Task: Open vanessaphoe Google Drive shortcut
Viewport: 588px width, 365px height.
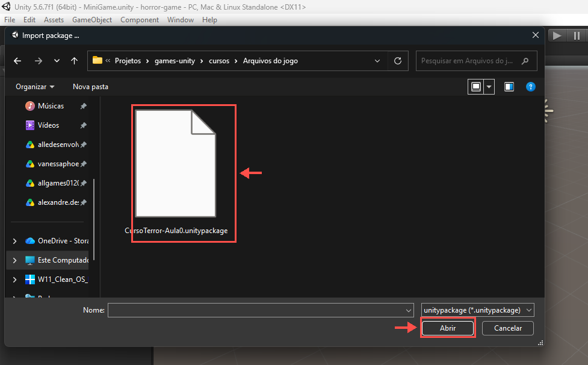Action: point(52,164)
